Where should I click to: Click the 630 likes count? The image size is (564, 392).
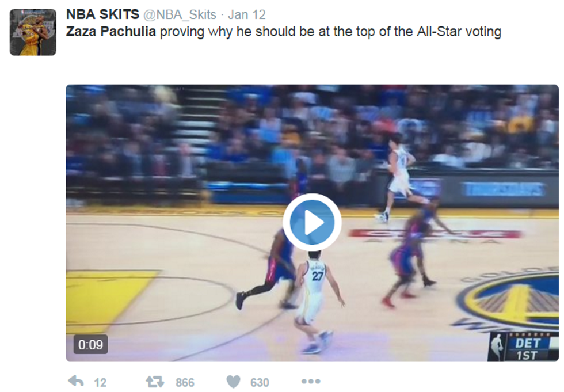260,382
